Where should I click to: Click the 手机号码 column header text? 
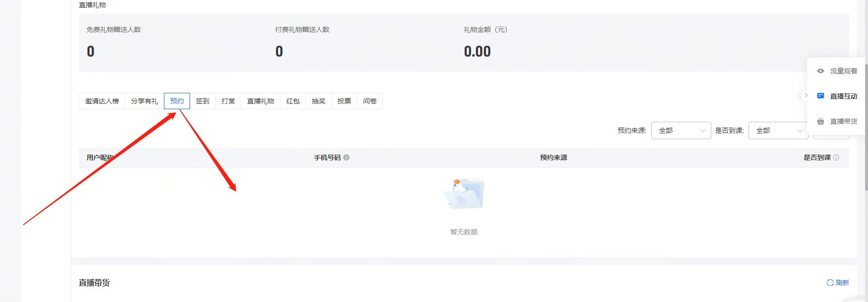point(327,158)
